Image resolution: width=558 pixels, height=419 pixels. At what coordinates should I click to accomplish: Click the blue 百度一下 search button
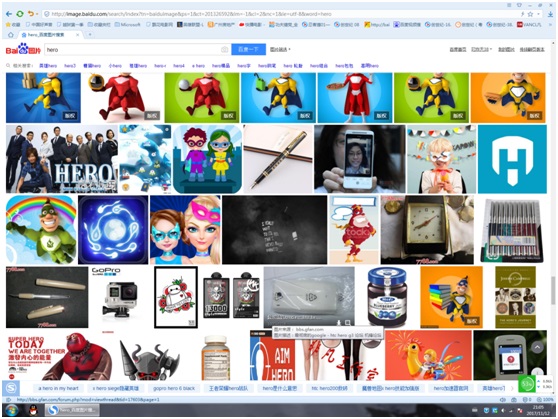pyautogui.click(x=248, y=49)
